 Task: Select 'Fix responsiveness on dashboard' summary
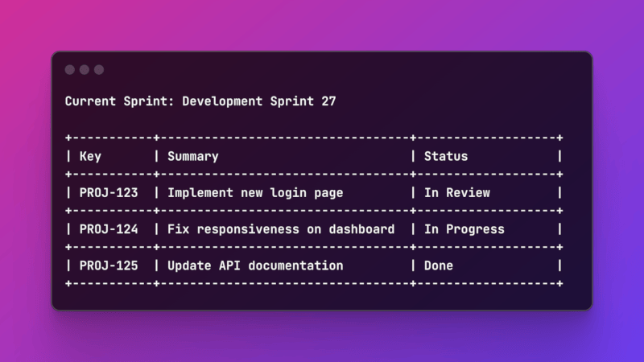[281, 229]
